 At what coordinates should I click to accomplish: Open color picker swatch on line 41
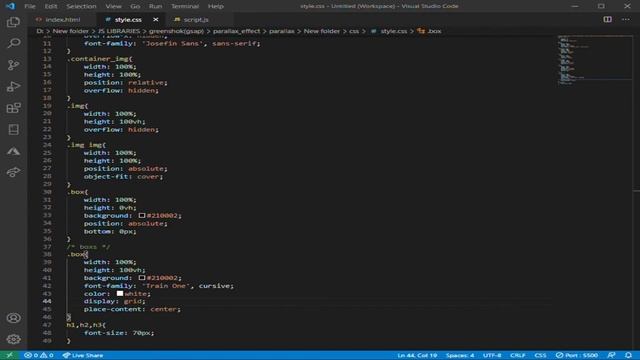[142, 278]
